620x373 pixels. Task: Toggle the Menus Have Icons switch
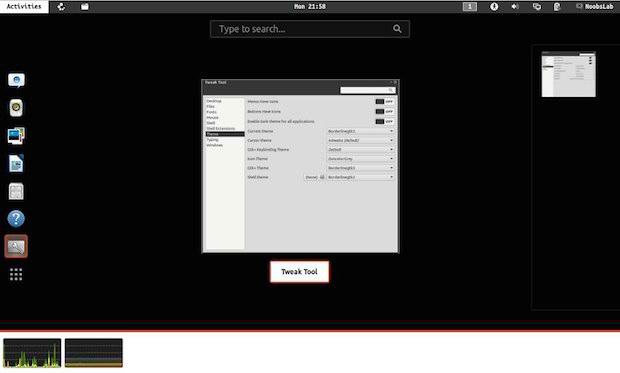tap(384, 102)
